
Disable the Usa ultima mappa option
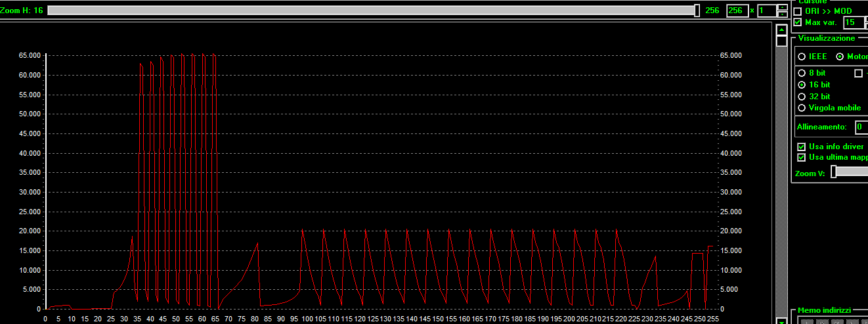point(801,158)
